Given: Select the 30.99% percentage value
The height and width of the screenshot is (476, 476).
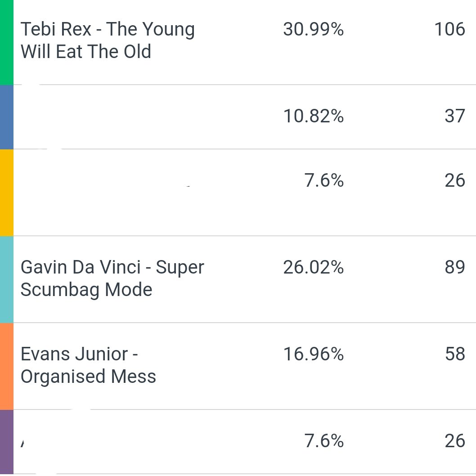Looking at the screenshot, I should pos(313,29).
